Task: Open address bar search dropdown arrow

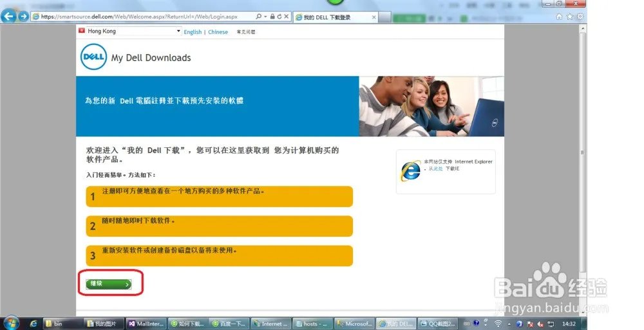Action: [265, 17]
